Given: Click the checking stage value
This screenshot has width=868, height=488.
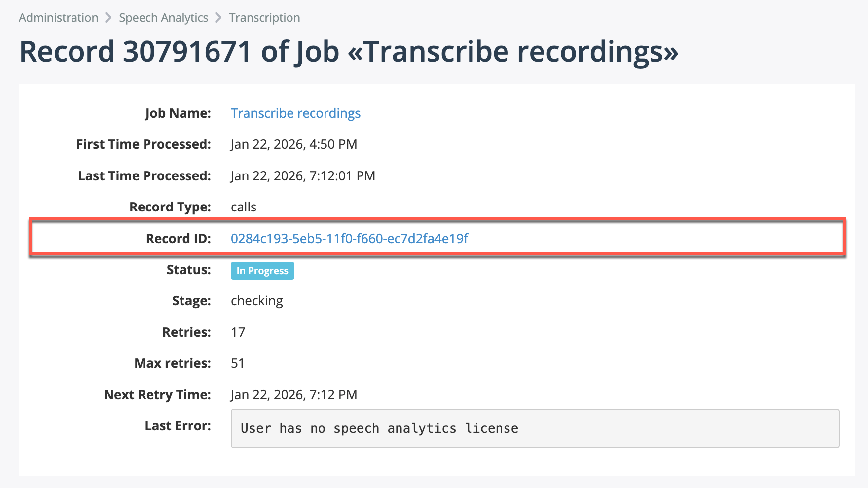Looking at the screenshot, I should pos(256,300).
